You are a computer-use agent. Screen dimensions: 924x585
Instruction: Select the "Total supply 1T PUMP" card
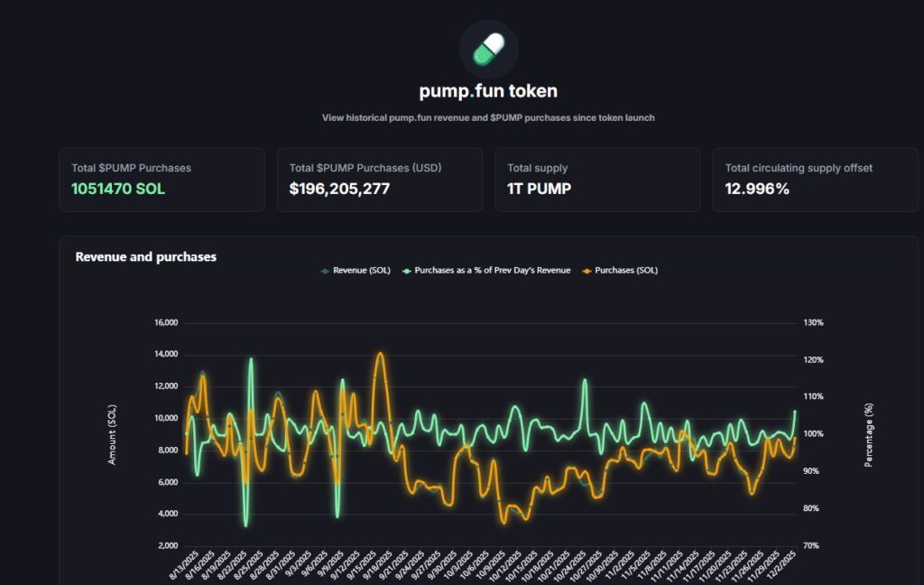pyautogui.click(x=597, y=179)
